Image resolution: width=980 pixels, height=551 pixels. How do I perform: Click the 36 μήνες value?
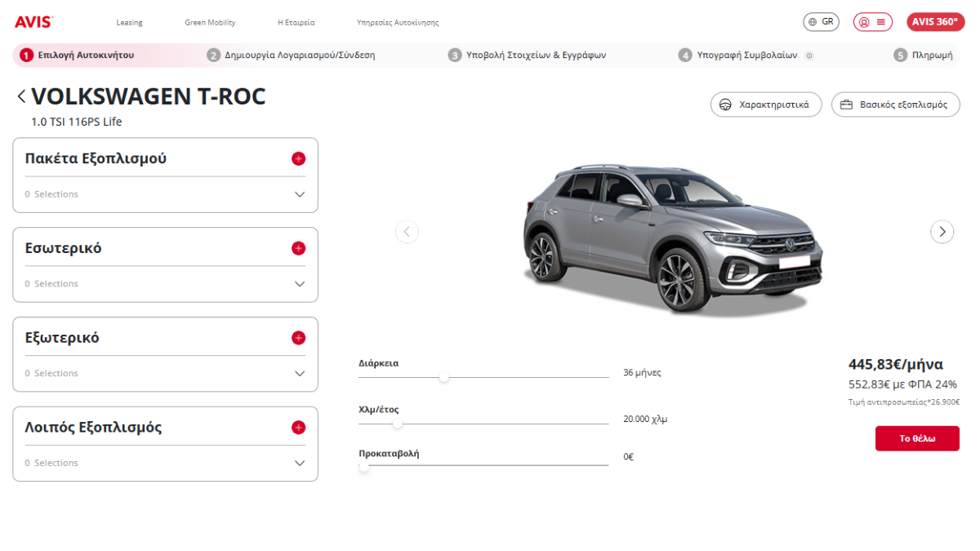(x=642, y=372)
